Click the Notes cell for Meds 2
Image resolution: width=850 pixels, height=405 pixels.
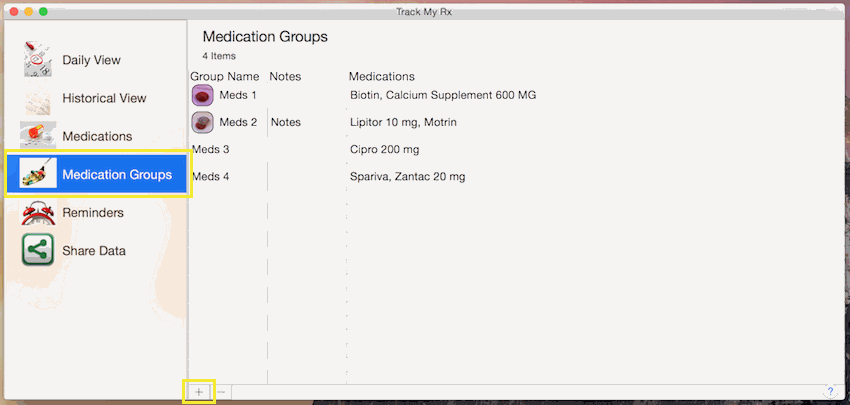tap(286, 123)
